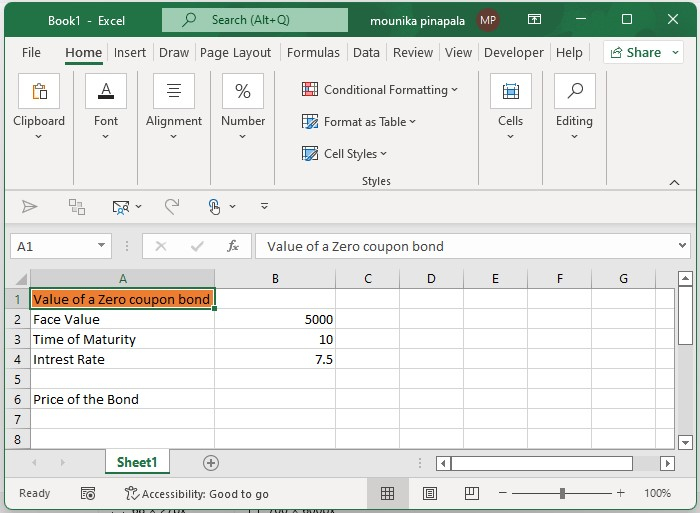Click the Select All corner triangle
700x513 pixels.
21,279
